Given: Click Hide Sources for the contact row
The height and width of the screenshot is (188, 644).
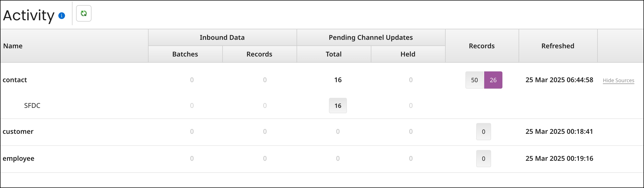Looking at the screenshot, I should [x=618, y=80].
